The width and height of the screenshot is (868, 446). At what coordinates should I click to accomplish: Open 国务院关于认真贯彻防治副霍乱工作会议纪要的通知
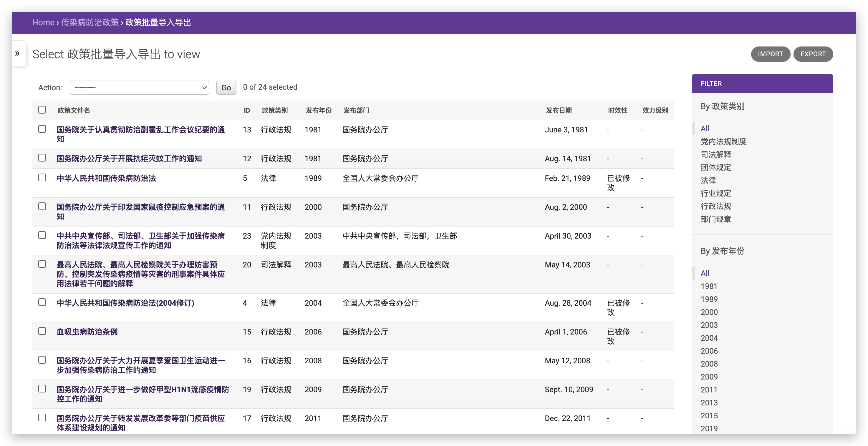tap(140, 134)
